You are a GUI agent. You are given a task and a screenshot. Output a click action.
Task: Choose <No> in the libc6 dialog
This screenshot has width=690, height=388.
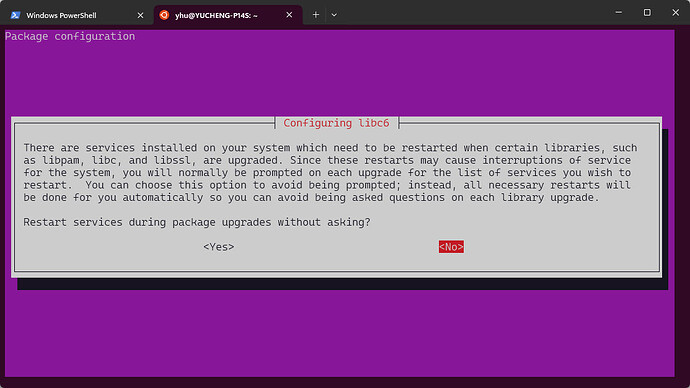(x=451, y=247)
